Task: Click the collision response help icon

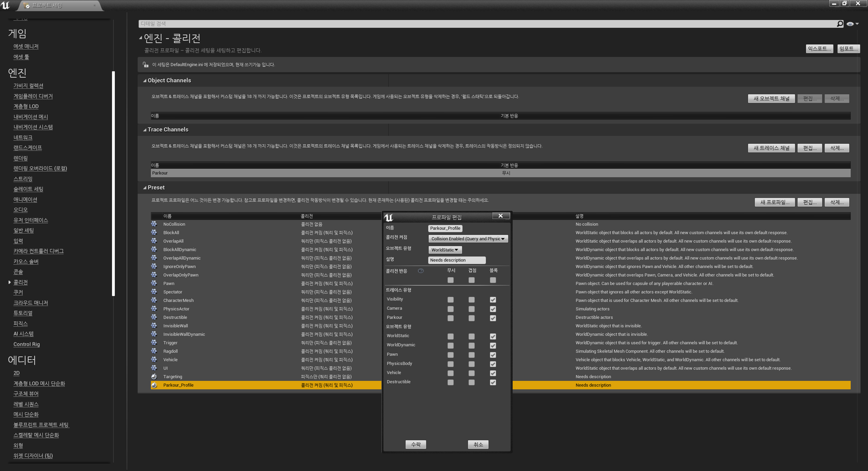Action: [421, 271]
